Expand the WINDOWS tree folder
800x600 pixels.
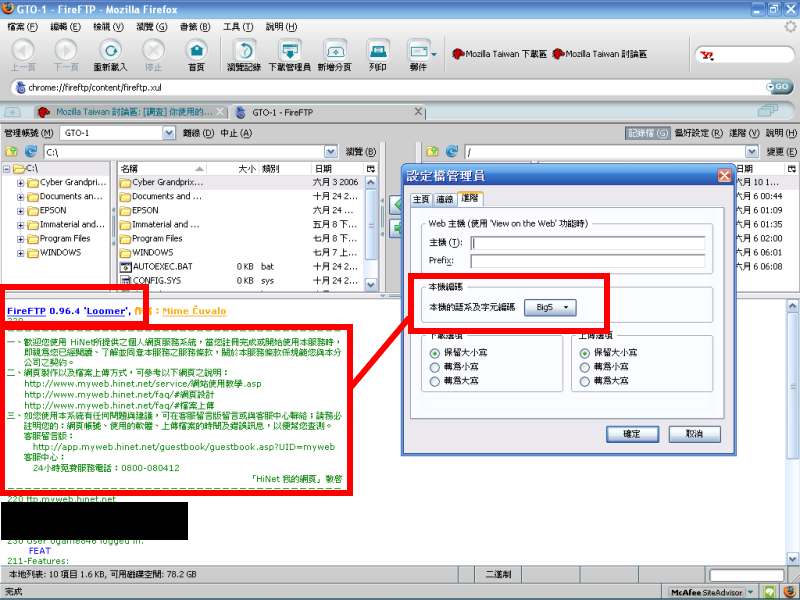20,253
